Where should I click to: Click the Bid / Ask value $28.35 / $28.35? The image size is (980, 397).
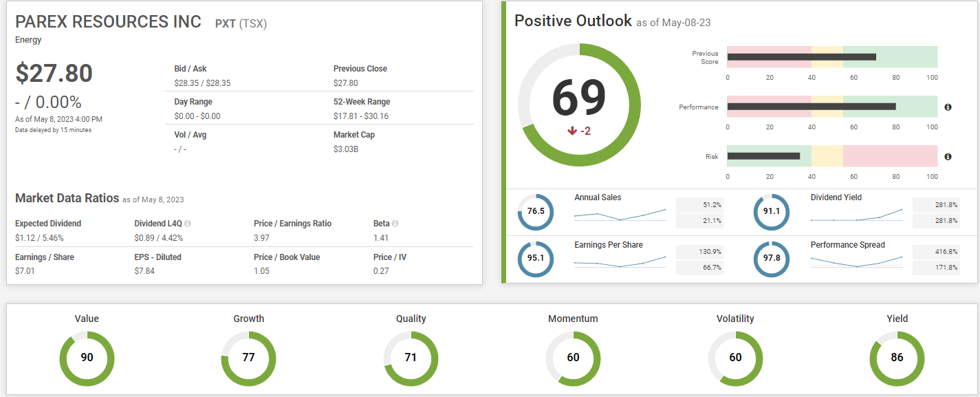click(202, 83)
